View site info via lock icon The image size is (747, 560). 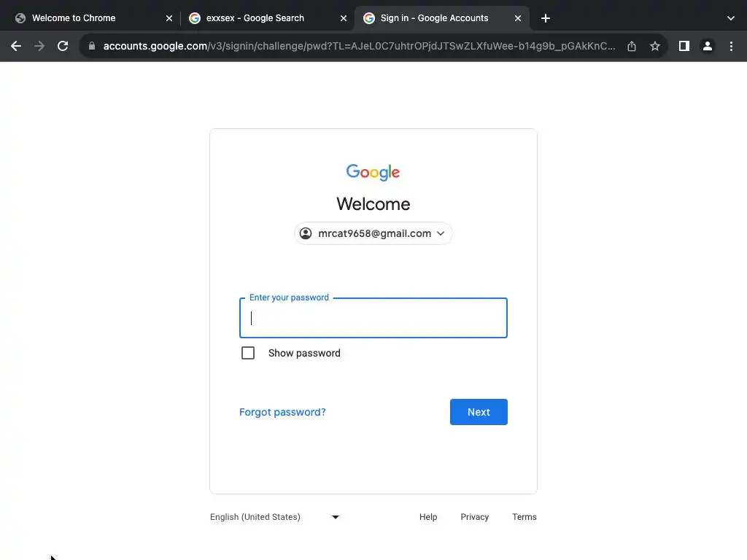click(x=92, y=46)
